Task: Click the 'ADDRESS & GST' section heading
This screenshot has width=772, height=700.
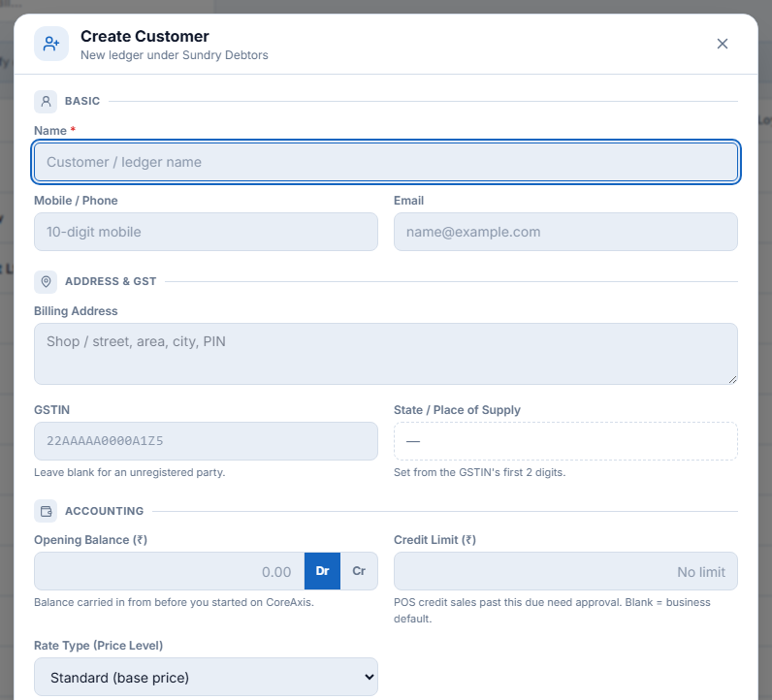Action: [111, 281]
